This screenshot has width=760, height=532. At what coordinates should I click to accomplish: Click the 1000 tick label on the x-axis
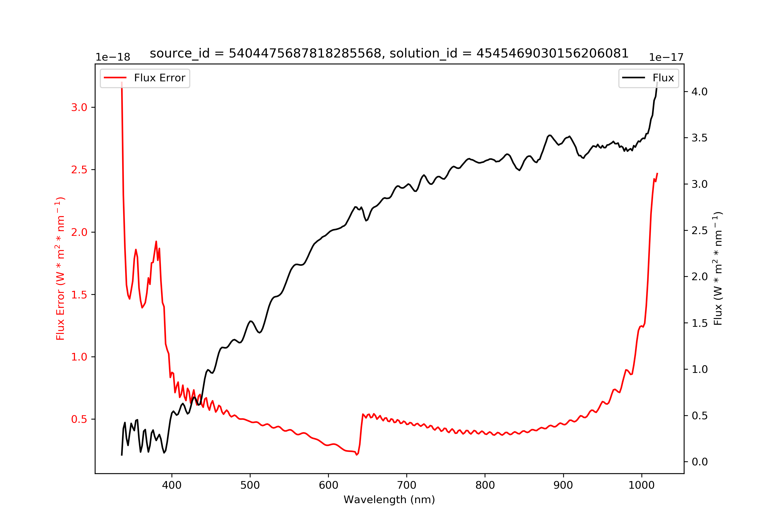(x=641, y=485)
